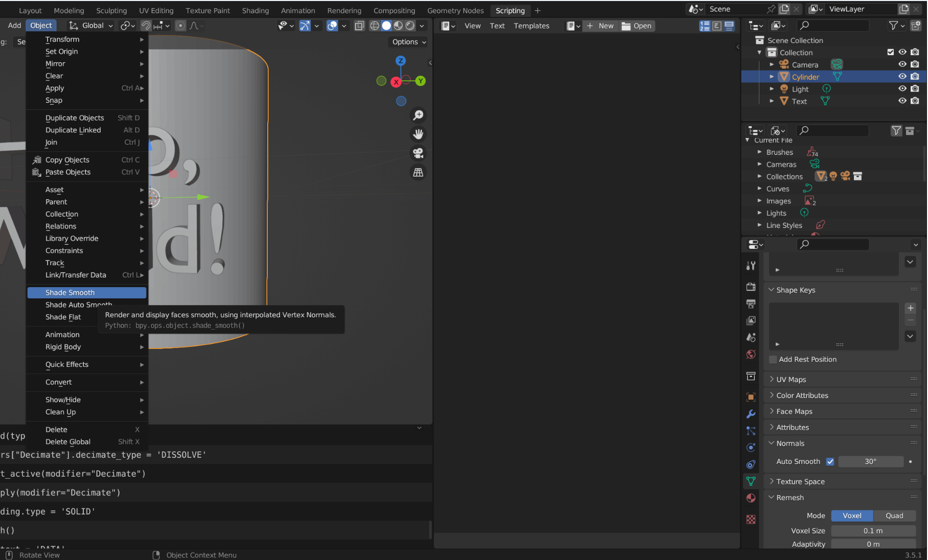
Task: Open Quick Effects submenu
Action: (87, 364)
